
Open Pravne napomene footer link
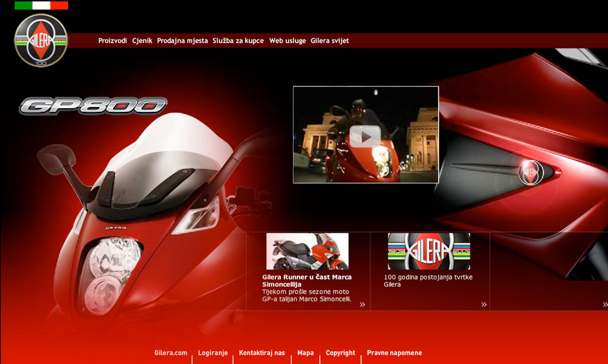tap(394, 353)
